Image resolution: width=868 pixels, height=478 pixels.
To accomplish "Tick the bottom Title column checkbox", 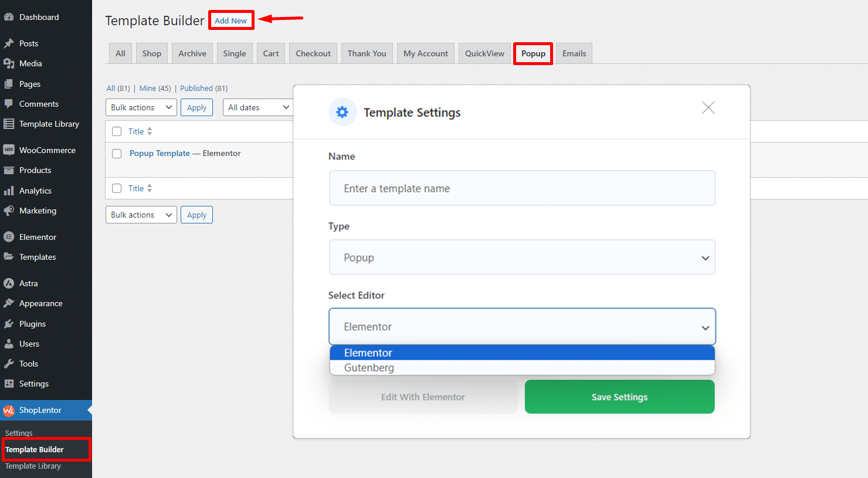I will point(117,188).
